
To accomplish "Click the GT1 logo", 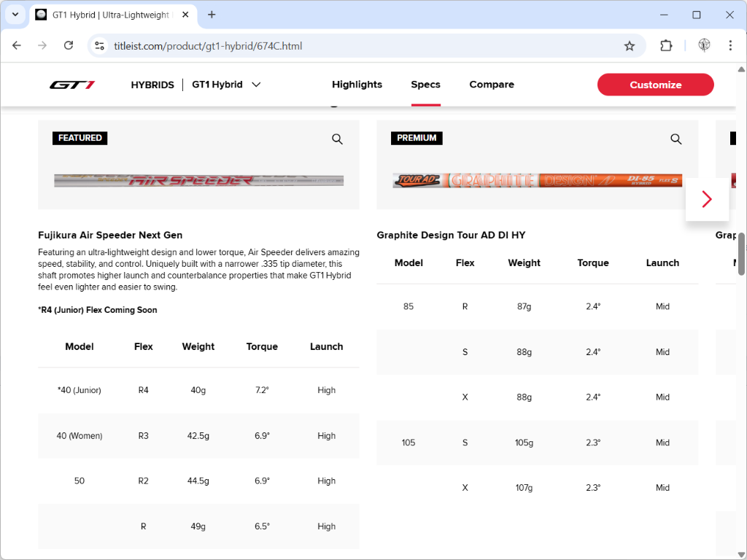I will [72, 85].
